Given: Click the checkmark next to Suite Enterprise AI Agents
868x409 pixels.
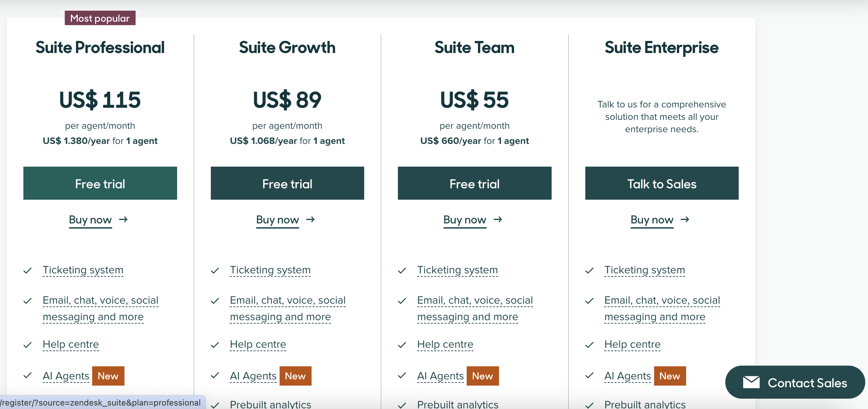Looking at the screenshot, I should click(589, 376).
